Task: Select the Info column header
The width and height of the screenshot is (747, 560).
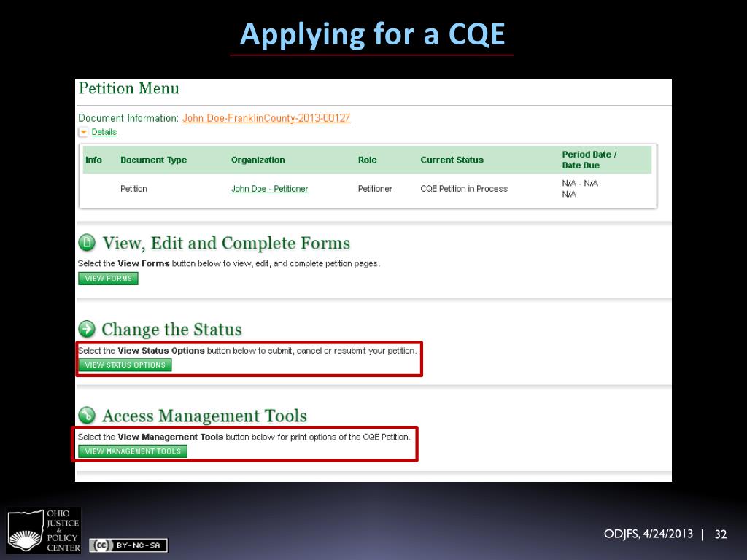Action: pos(94,160)
